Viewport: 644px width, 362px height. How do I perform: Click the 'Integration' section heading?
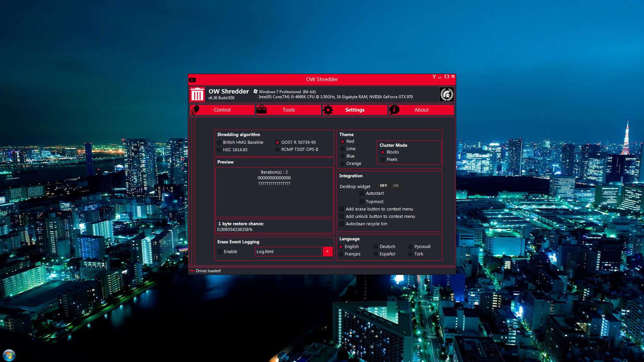pyautogui.click(x=351, y=176)
